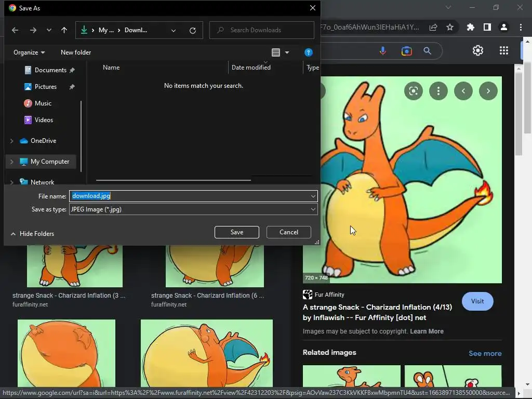Expand the Network tree node
This screenshot has height=399, width=532.
pyautogui.click(x=12, y=182)
